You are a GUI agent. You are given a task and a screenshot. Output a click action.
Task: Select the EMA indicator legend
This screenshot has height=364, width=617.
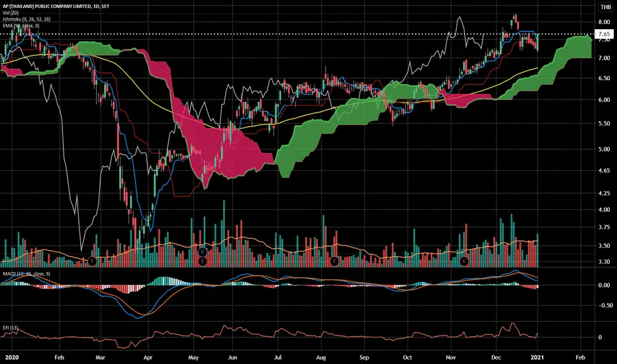tap(21, 26)
